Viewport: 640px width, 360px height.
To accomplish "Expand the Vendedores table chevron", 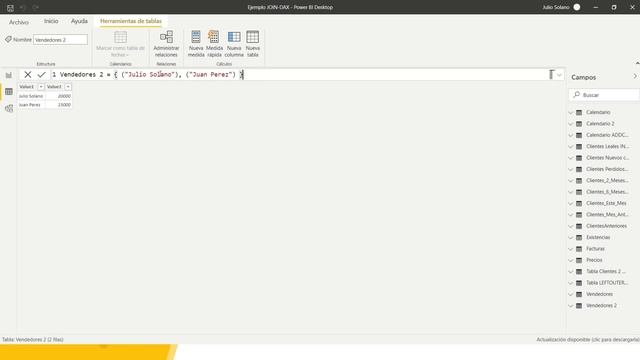I will click(x=571, y=294).
